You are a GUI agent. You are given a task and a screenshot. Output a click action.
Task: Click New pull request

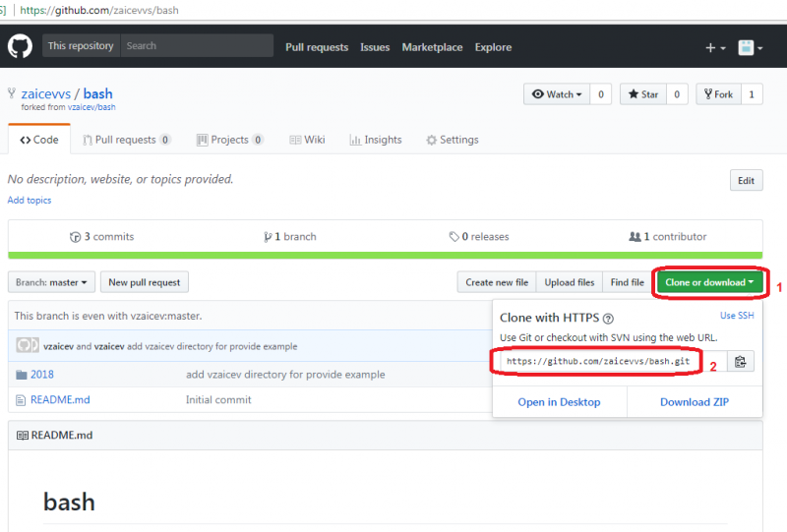tap(145, 282)
